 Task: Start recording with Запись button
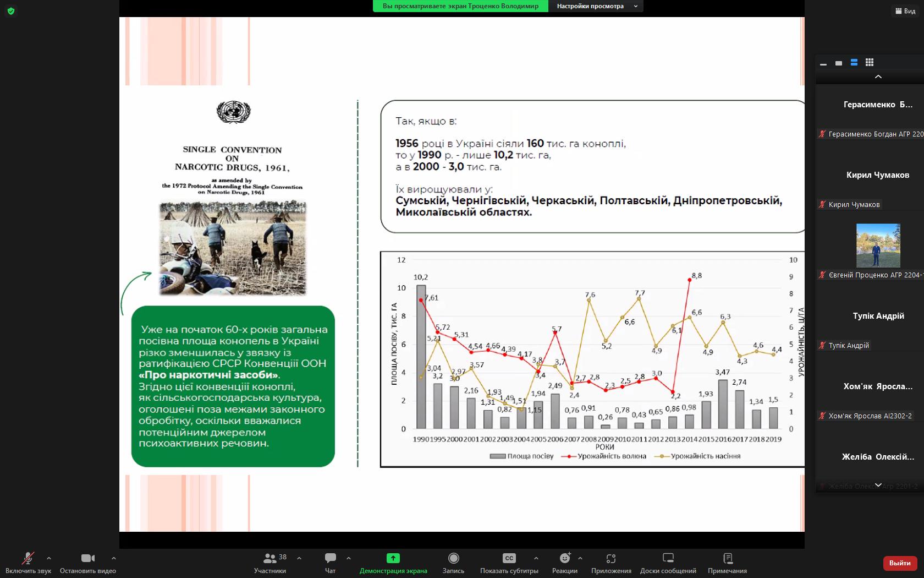(453, 563)
